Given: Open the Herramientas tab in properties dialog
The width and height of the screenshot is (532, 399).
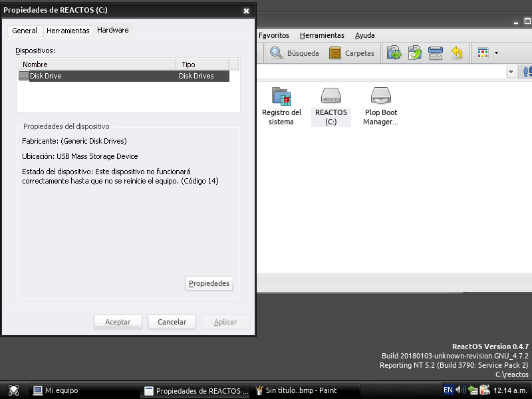Looking at the screenshot, I should pyautogui.click(x=68, y=31).
